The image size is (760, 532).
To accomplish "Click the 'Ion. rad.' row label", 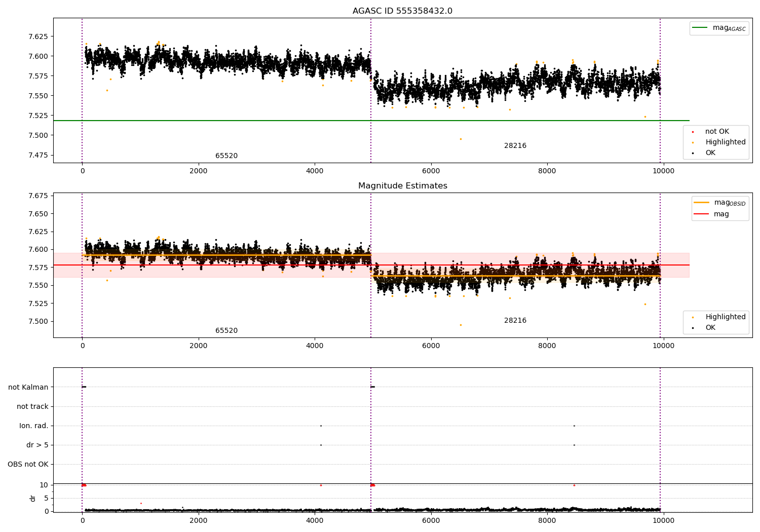I will 34,426.
